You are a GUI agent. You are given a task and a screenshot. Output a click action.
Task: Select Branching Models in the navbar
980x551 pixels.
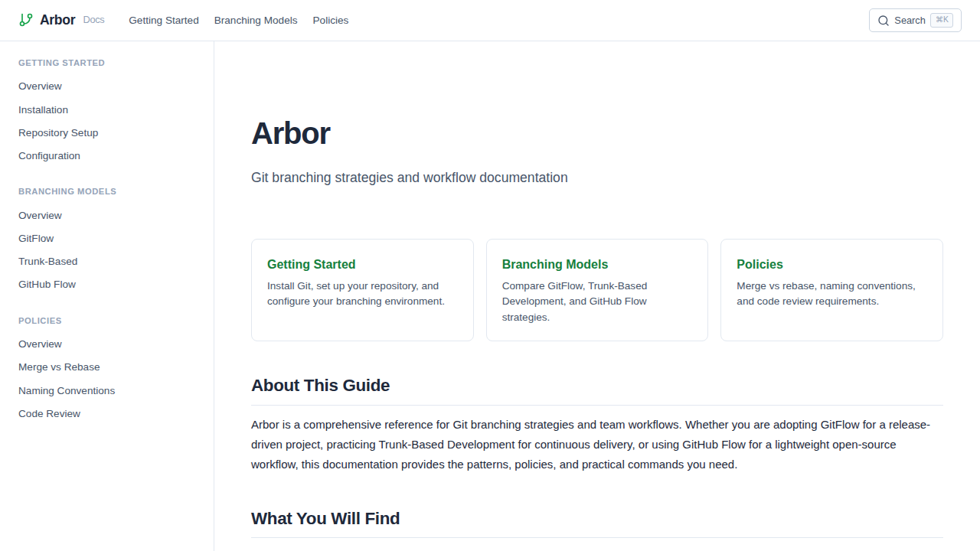pyautogui.click(x=256, y=21)
